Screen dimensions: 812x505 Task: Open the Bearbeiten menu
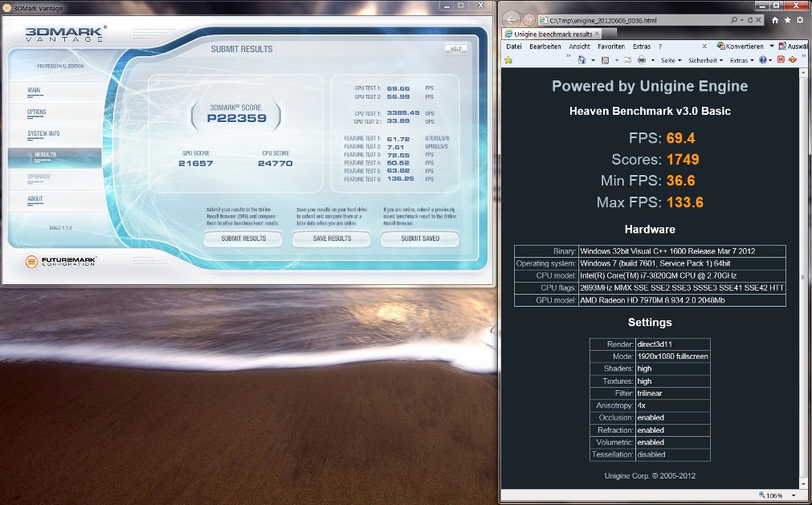(x=545, y=47)
